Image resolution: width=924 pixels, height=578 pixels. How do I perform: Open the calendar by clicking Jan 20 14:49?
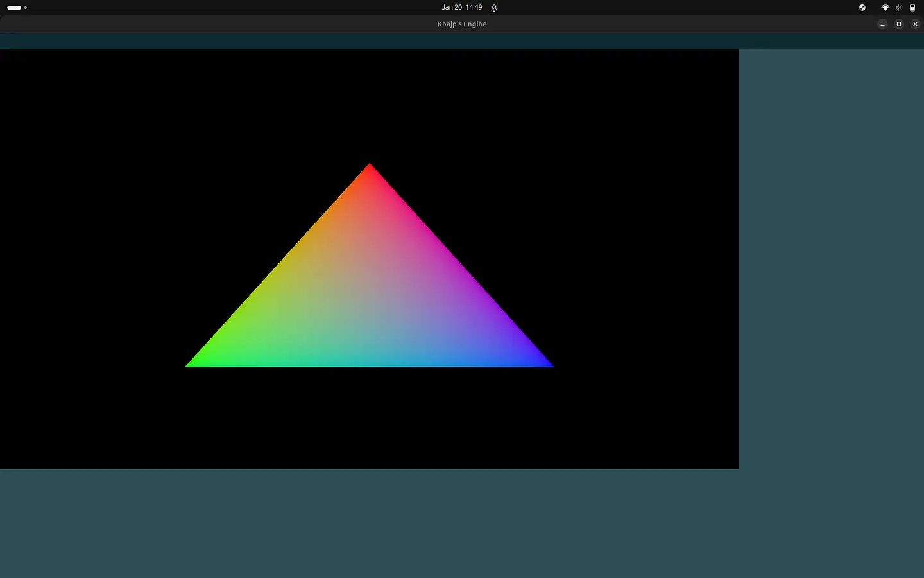(x=462, y=8)
